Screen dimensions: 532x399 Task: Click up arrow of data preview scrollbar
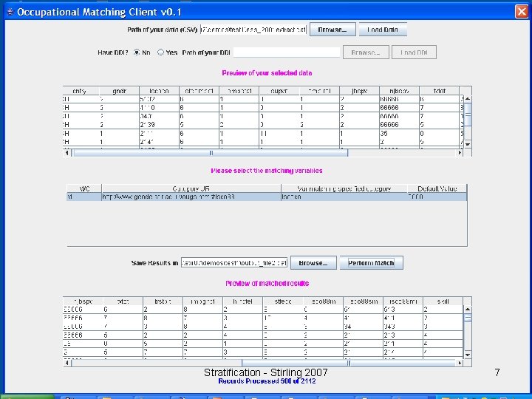468,99
